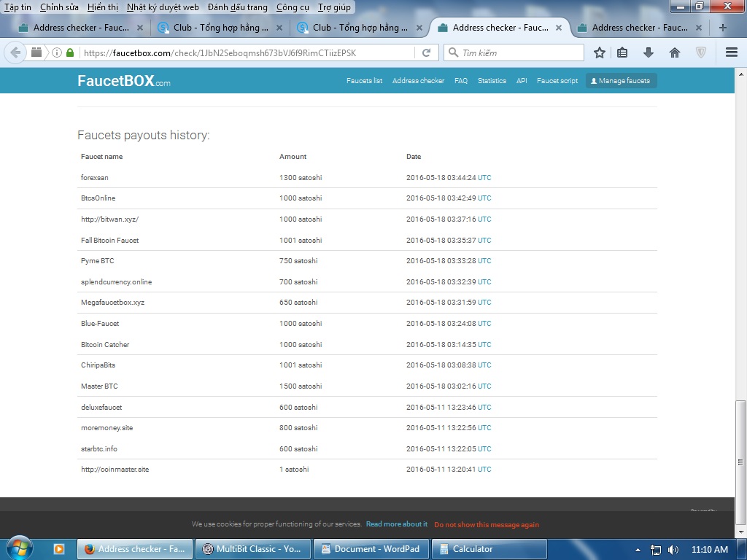Open the downloads arrow icon
This screenshot has width=747, height=560.
coord(649,52)
